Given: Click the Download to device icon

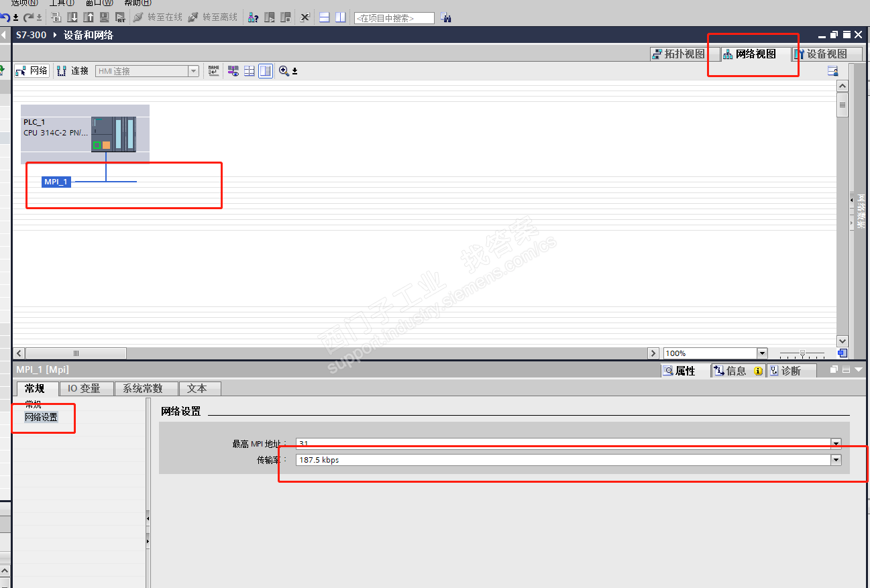Looking at the screenshot, I should pyautogui.click(x=72, y=17).
